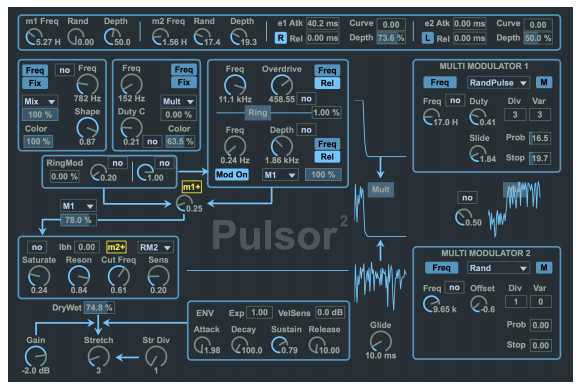Click the Saturate knob in filter section

click(39, 276)
